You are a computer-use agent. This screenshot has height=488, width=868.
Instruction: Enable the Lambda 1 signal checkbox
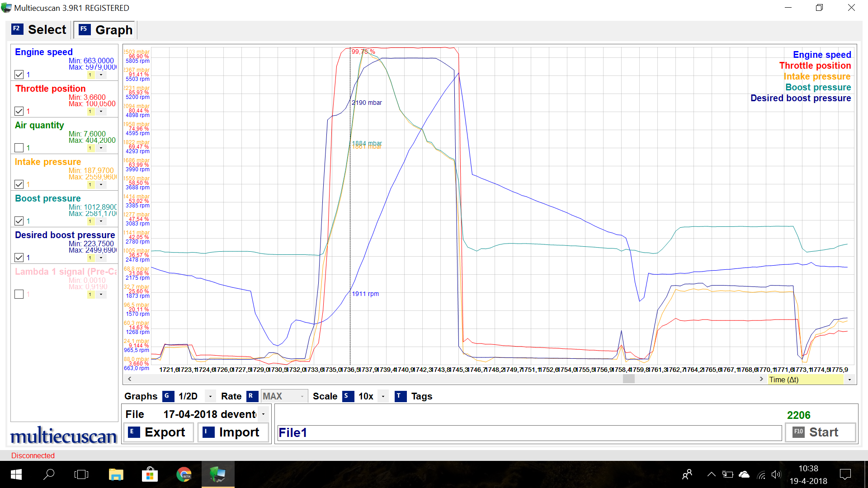pyautogui.click(x=19, y=294)
